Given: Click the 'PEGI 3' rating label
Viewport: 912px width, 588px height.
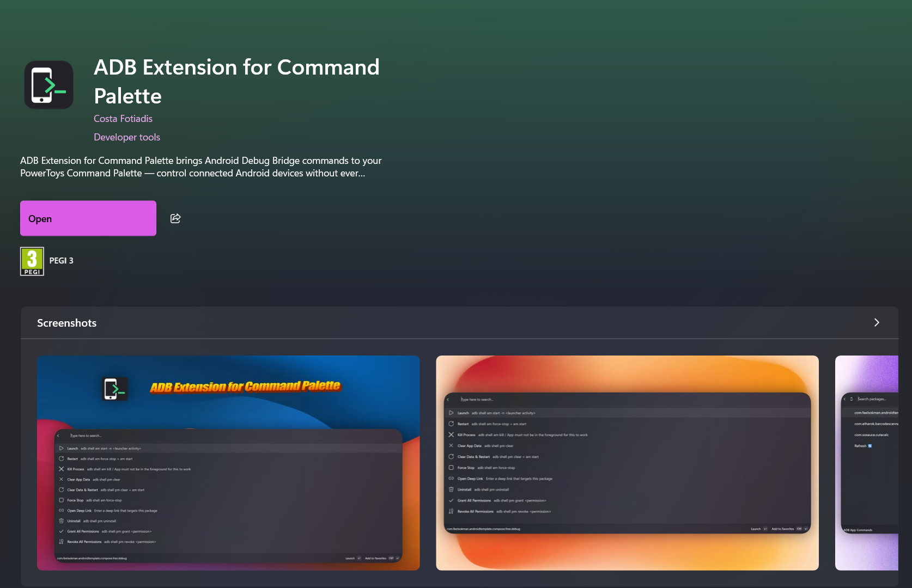Looking at the screenshot, I should 62,261.
